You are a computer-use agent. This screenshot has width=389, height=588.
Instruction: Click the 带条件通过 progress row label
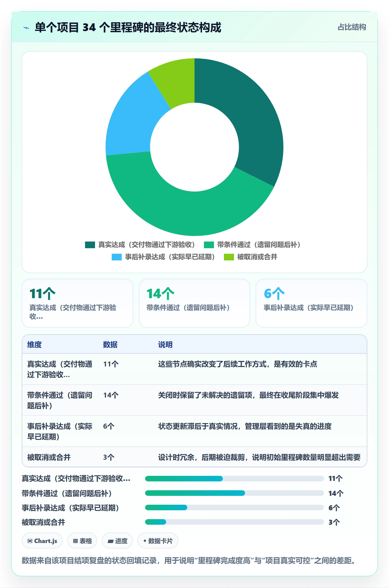coord(67,493)
